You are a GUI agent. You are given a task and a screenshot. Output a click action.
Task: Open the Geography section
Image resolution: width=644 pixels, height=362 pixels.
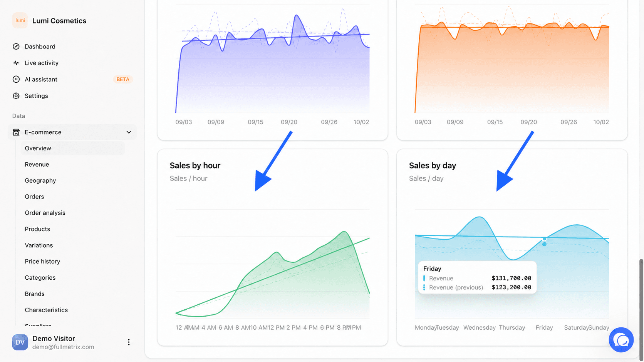40,180
